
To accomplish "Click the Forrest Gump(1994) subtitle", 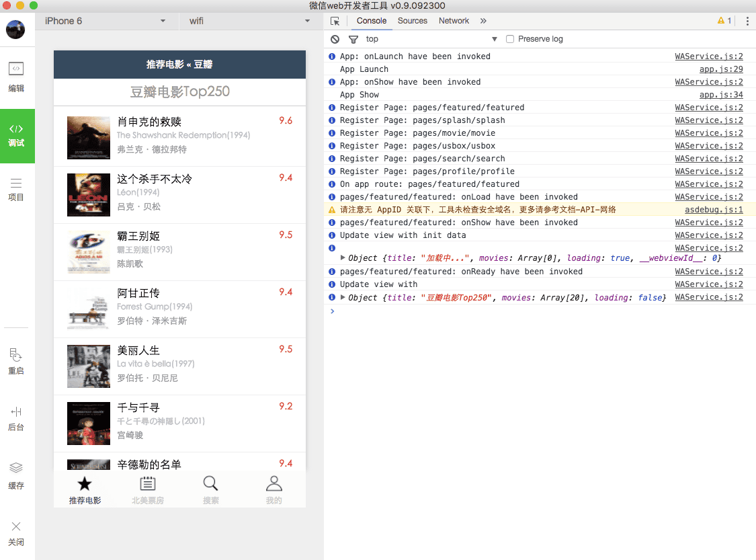I will [155, 307].
